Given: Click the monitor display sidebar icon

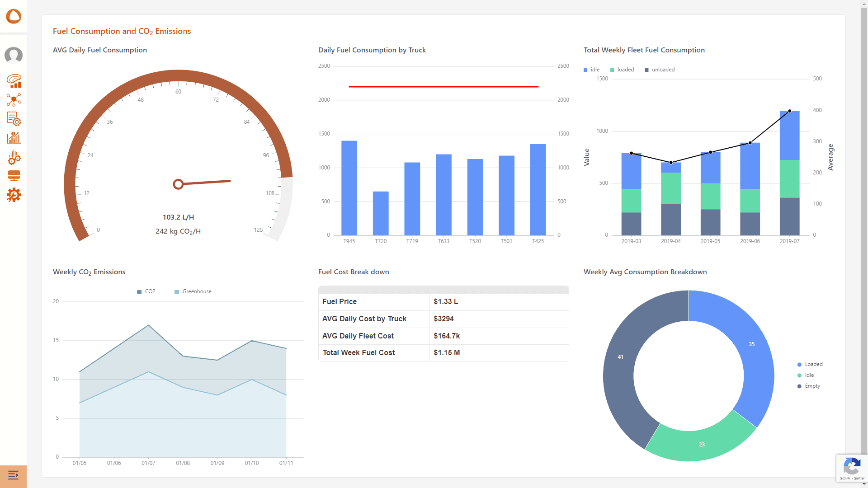Looking at the screenshot, I should 14,176.
